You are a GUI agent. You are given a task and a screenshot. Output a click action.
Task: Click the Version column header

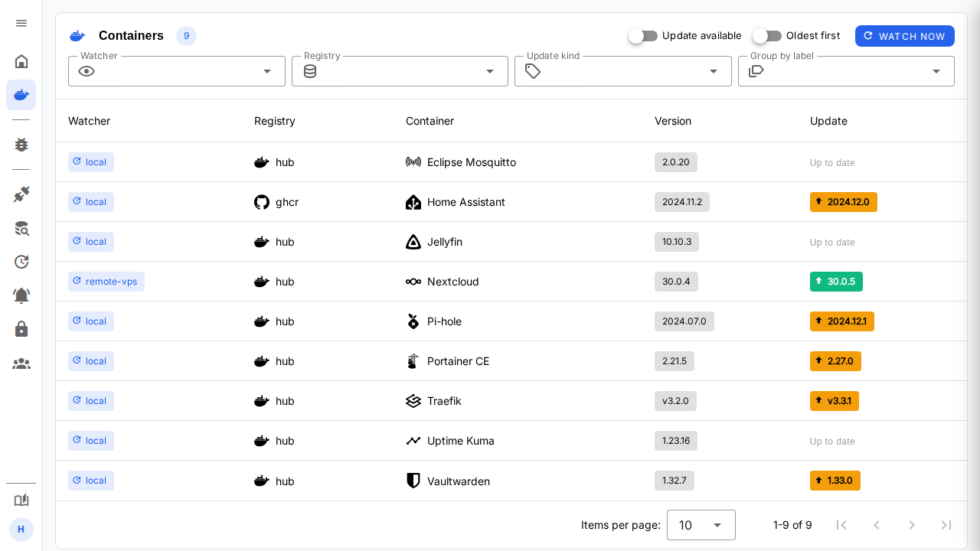click(x=673, y=121)
